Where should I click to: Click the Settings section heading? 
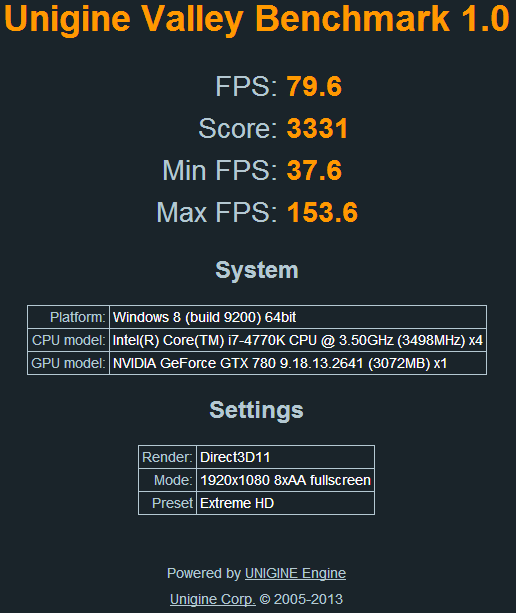point(256,410)
